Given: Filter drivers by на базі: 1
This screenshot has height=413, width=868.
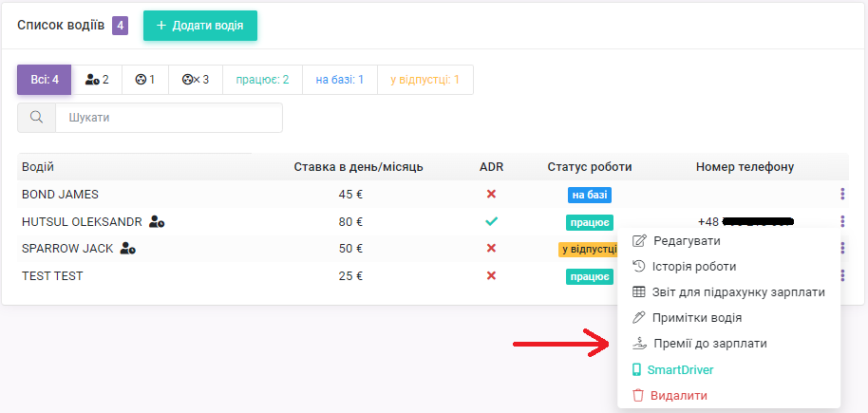Looking at the screenshot, I should 340,80.
